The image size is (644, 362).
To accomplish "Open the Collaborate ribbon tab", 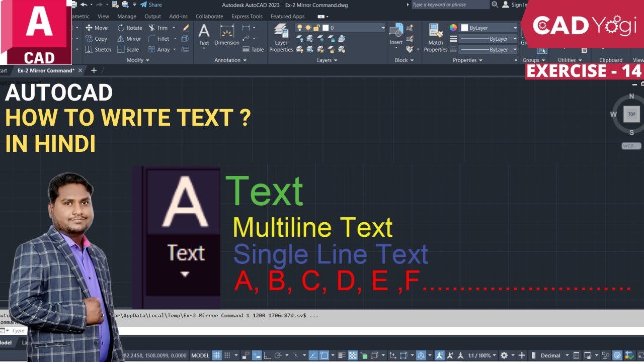I will click(209, 17).
